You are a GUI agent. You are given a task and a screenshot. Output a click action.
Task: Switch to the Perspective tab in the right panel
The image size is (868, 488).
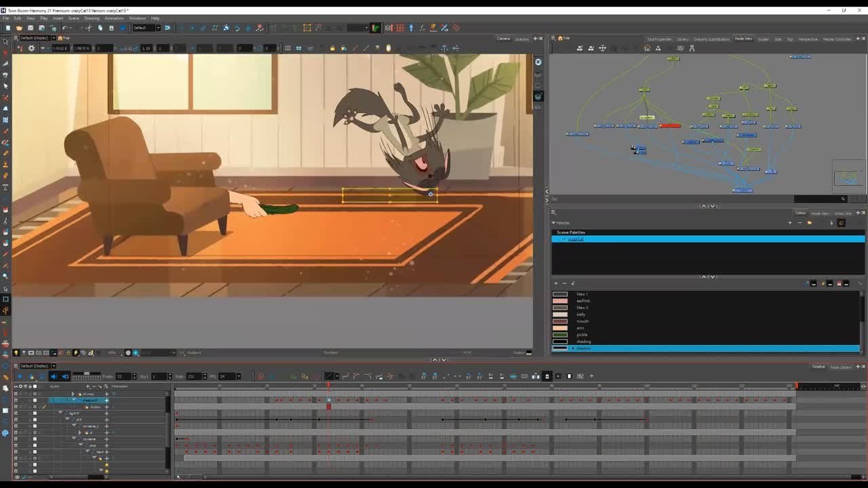[x=808, y=39]
